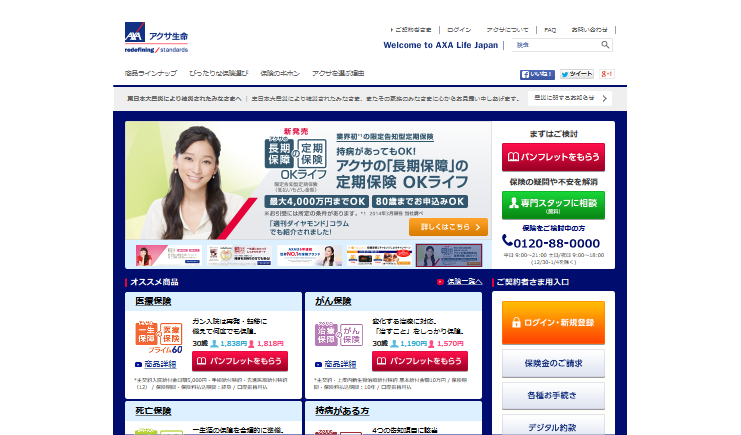Click the OKライフ main hero banner
The width and height of the screenshot is (741, 435).
coord(308,180)
